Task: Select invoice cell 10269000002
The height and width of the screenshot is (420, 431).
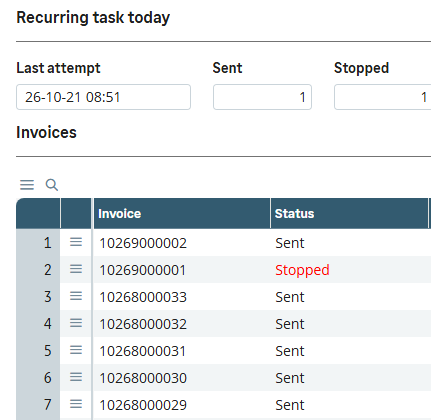Action: [x=182, y=243]
